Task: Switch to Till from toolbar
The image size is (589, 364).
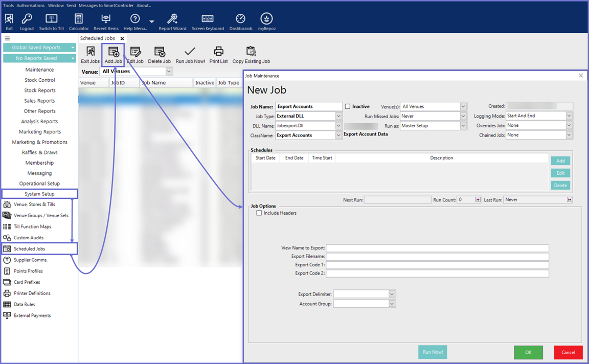Action: [51, 19]
